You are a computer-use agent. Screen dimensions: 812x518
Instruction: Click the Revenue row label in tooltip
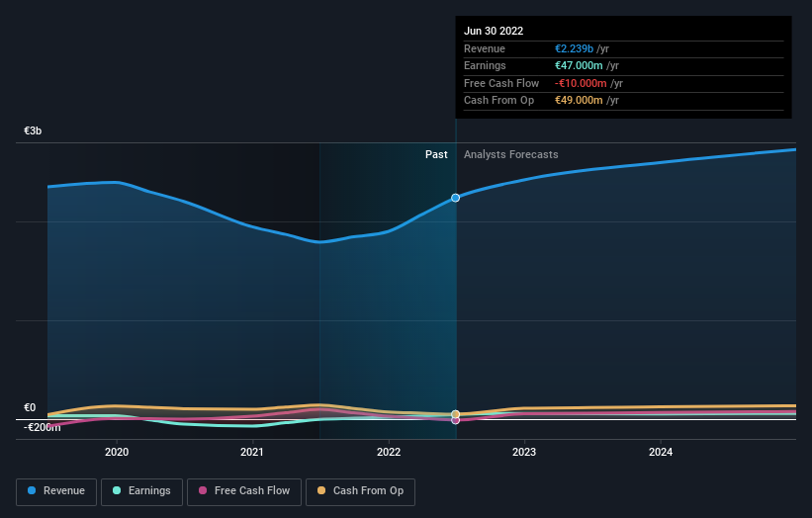coord(485,48)
